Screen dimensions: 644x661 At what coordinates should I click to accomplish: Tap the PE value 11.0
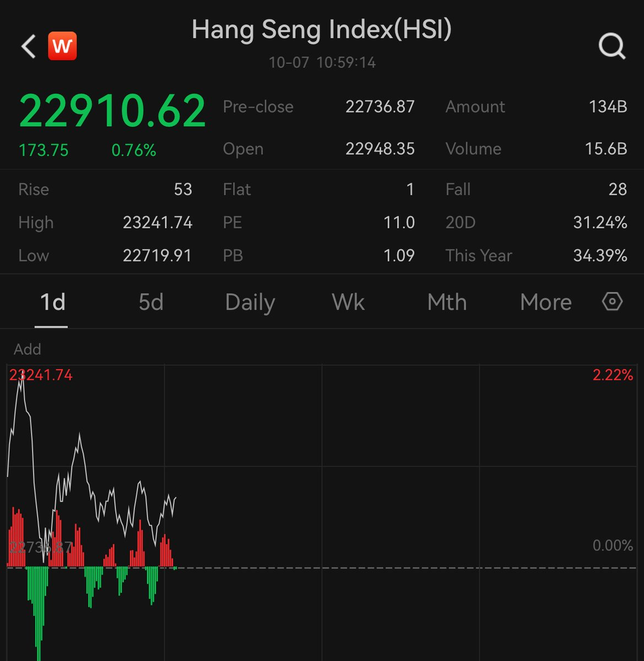click(399, 223)
